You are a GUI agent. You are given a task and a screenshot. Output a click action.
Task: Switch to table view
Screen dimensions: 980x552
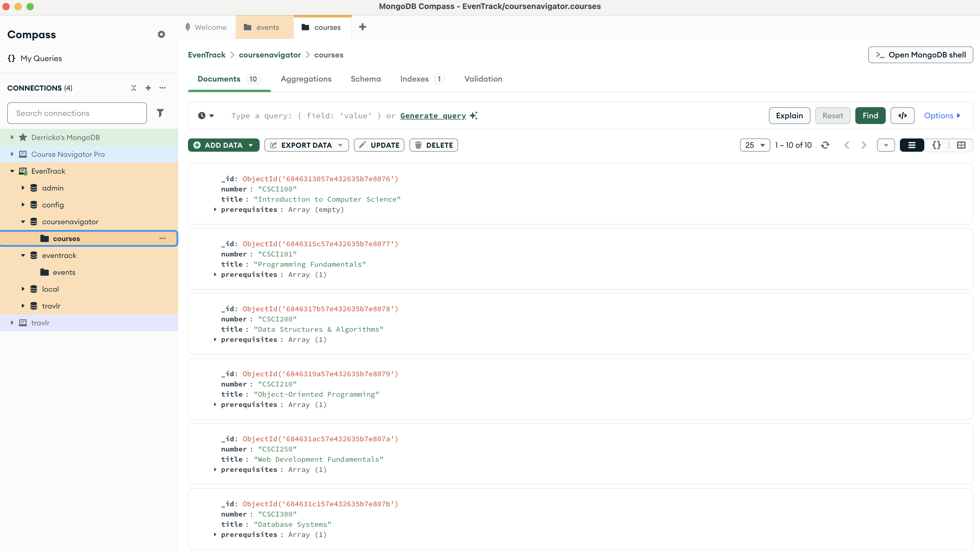point(961,145)
